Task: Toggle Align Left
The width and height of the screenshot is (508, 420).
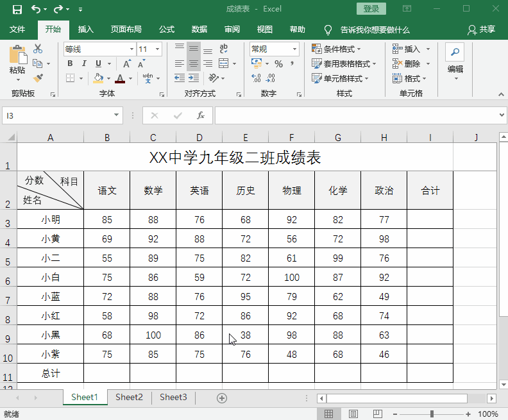Action: click(180, 63)
